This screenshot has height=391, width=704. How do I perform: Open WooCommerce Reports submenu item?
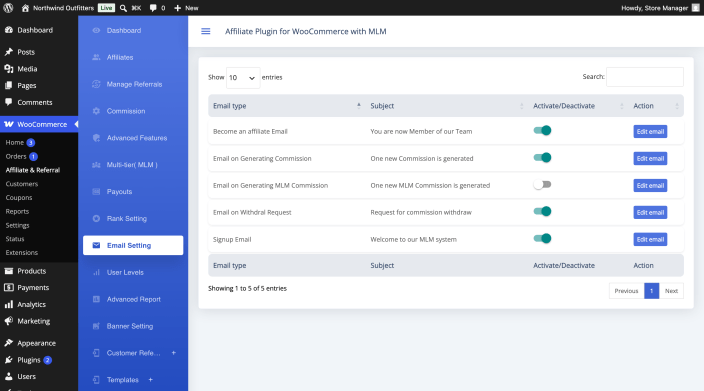(17, 211)
